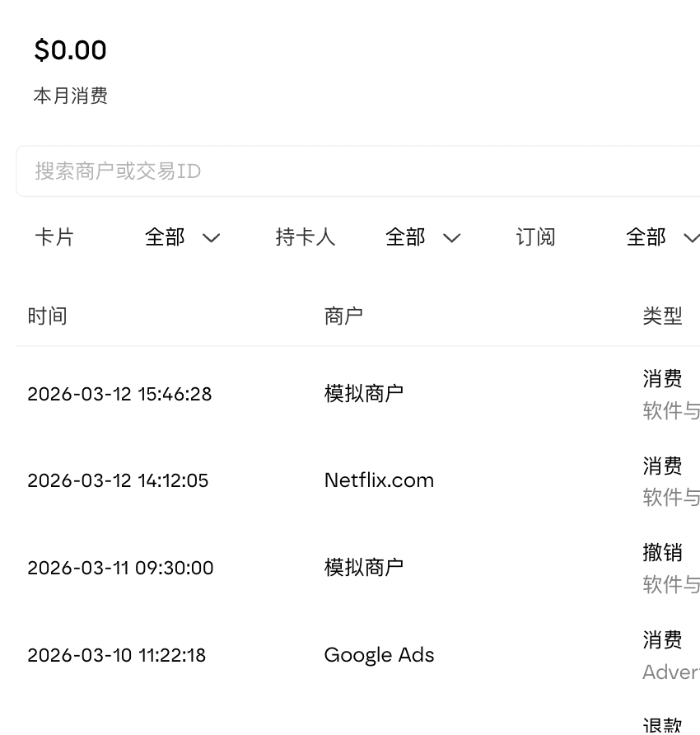Open the 订阅 filter dropdown
Viewport: 700px width, 735px height.
click(x=663, y=237)
